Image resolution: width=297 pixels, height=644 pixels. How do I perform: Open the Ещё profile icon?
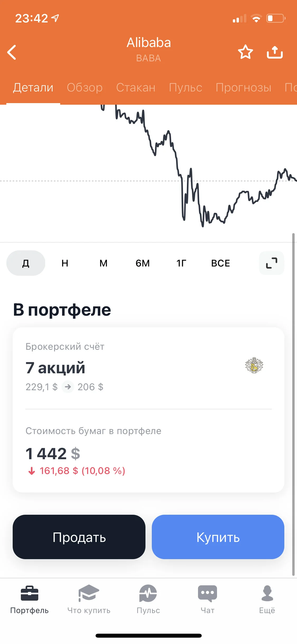click(x=267, y=594)
